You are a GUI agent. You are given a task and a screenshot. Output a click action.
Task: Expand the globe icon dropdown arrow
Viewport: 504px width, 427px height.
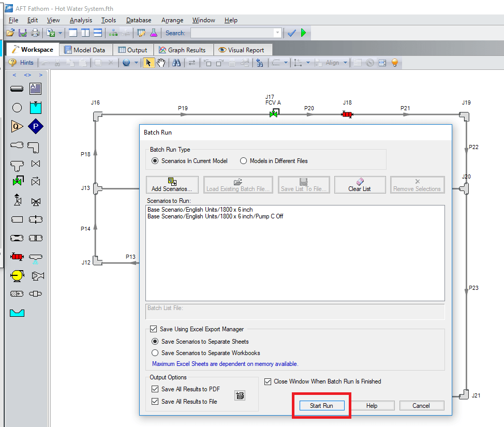(x=136, y=63)
